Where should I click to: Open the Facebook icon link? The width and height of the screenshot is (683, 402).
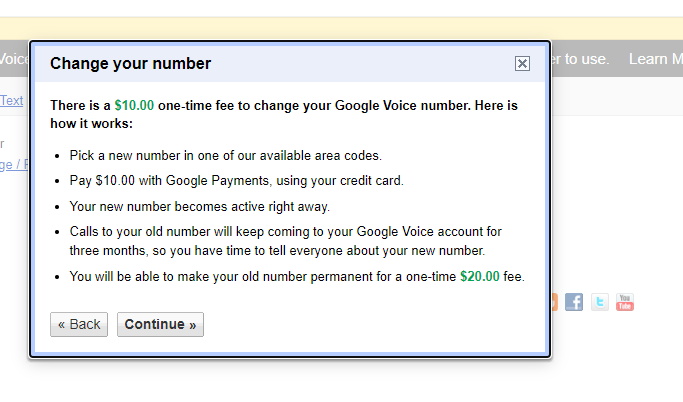[x=574, y=302]
